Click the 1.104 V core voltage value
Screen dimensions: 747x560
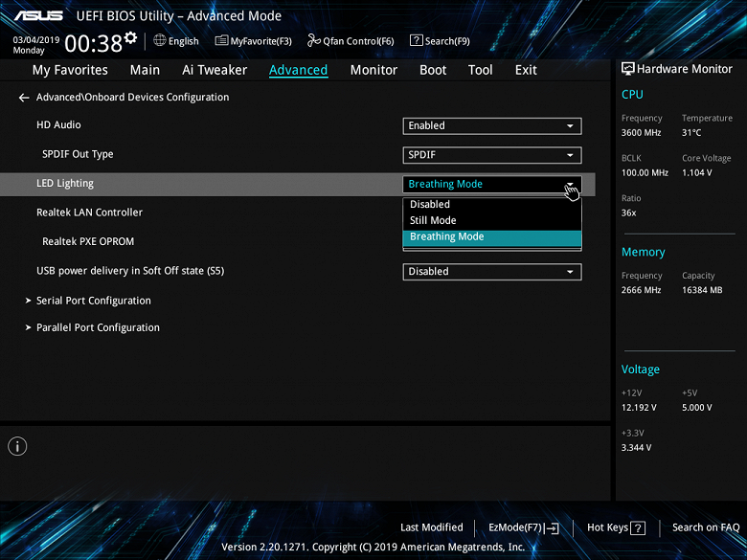(x=696, y=173)
